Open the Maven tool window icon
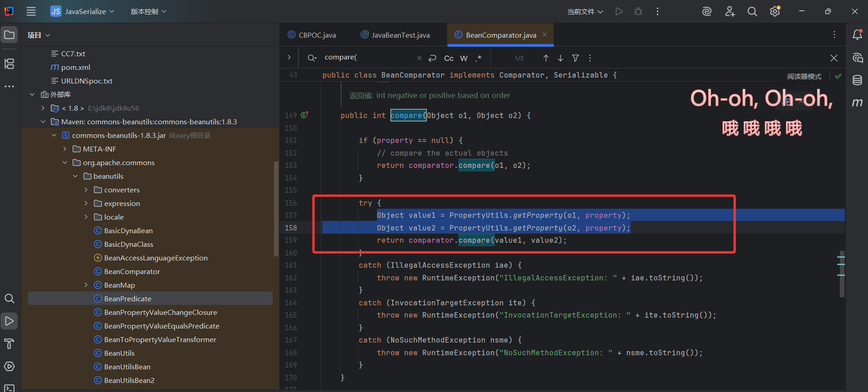 pyautogui.click(x=857, y=103)
